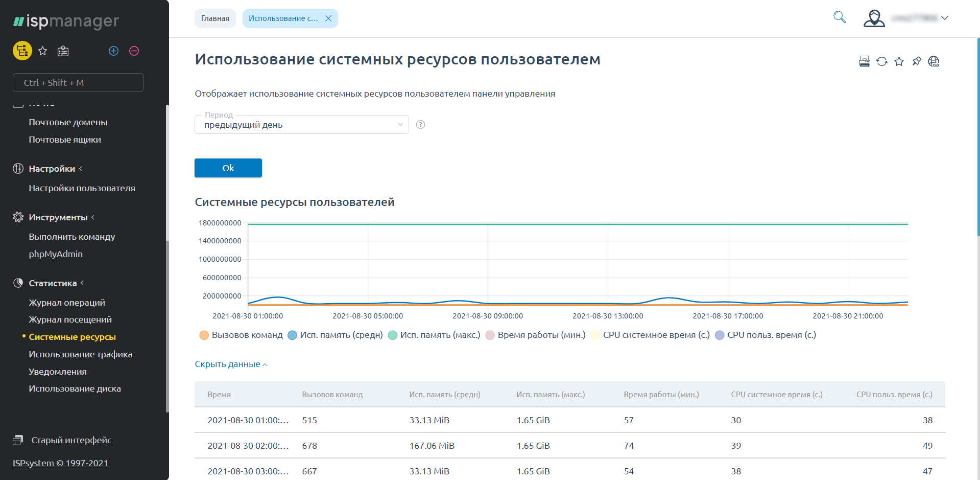The image size is (980, 480).
Task: Click the help question mark beside Период
Action: click(x=420, y=125)
